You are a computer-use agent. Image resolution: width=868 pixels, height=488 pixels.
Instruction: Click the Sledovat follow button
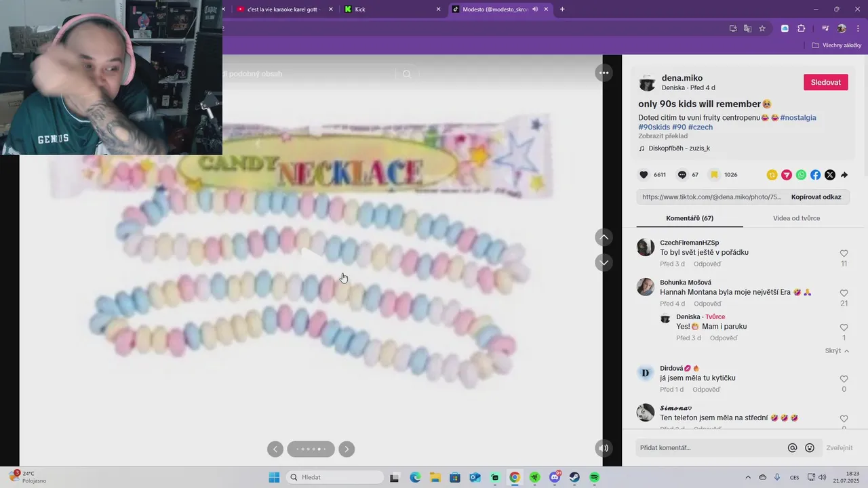(825, 82)
